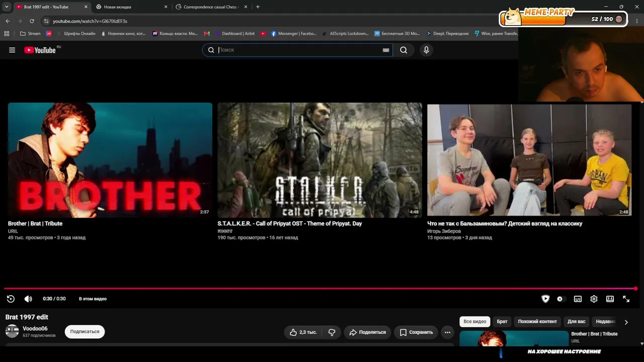Like the video with thumbs up
The image size is (644, 362).
click(303, 332)
